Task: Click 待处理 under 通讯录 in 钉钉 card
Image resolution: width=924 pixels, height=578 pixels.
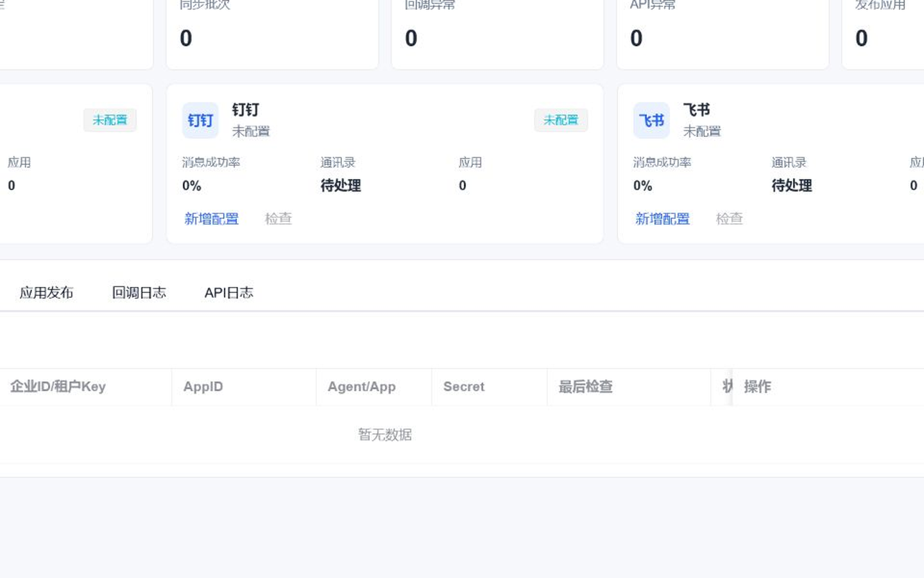Action: [341, 186]
